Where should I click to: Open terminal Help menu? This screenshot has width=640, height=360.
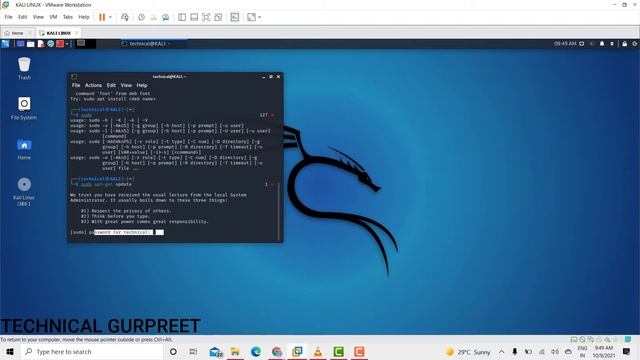[142, 85]
